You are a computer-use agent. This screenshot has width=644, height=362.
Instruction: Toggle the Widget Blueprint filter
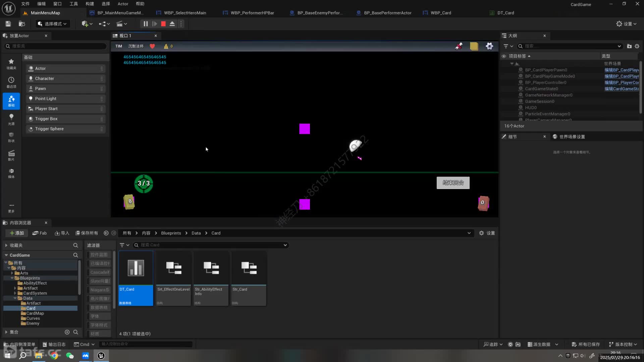pos(99,255)
